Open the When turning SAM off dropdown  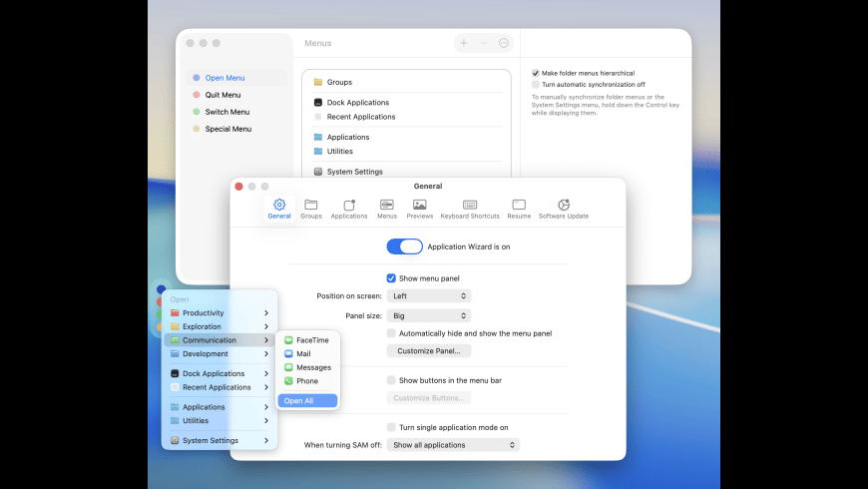453,445
